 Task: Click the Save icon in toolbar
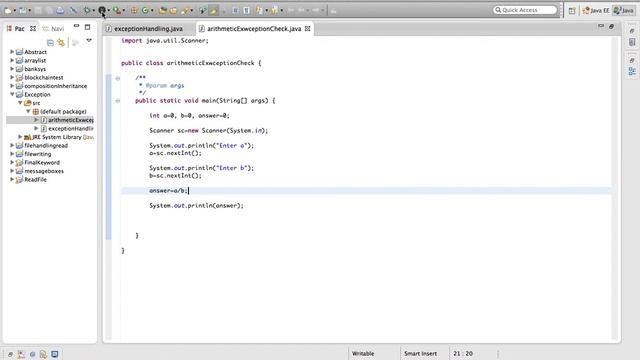coord(38,10)
